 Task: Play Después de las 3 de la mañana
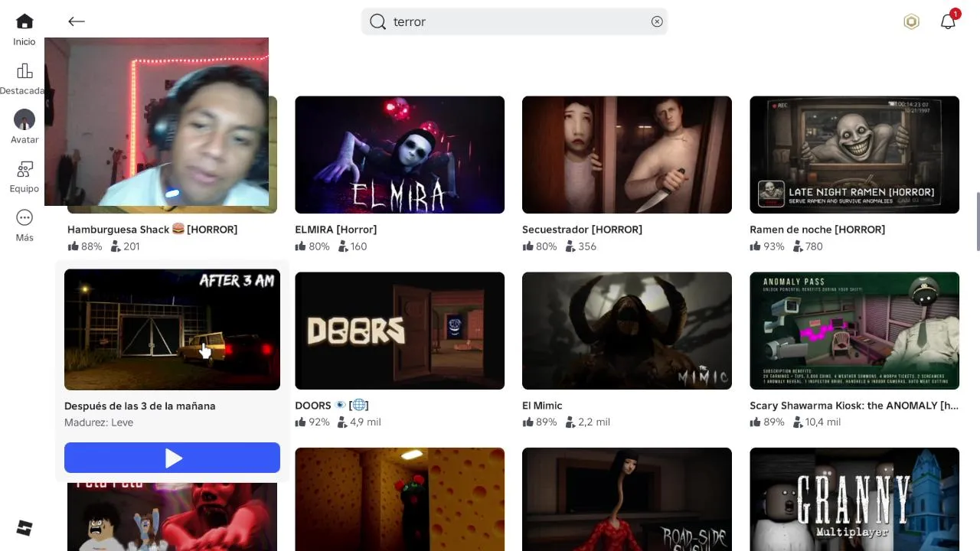pos(172,458)
